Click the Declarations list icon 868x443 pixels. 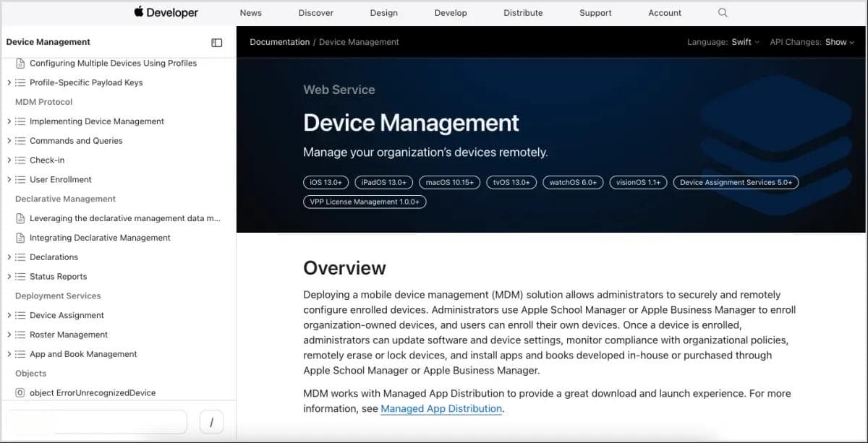click(x=20, y=257)
